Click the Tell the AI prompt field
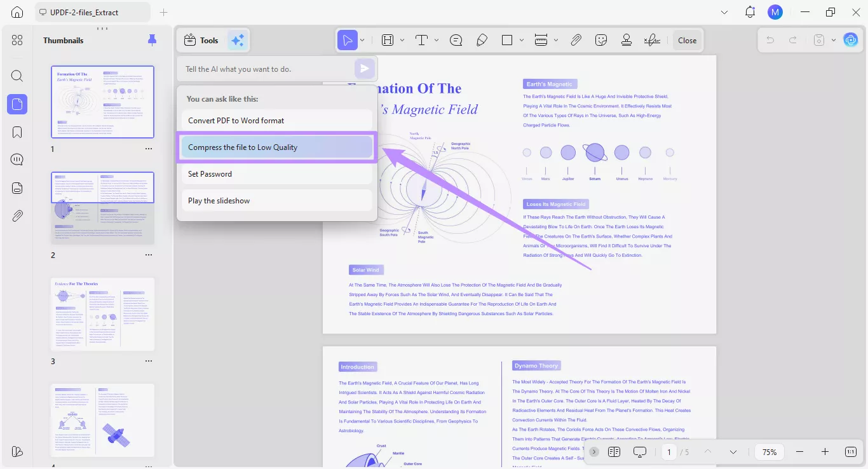868x469 pixels. point(268,69)
